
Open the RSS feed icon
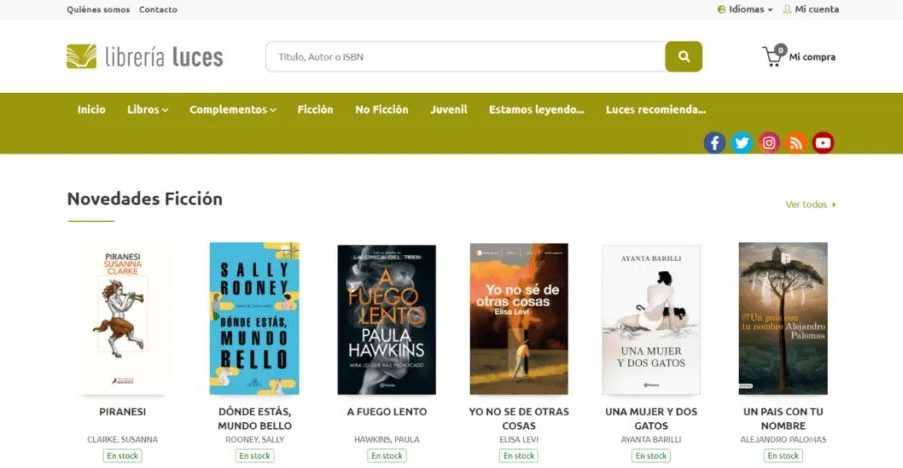(796, 142)
